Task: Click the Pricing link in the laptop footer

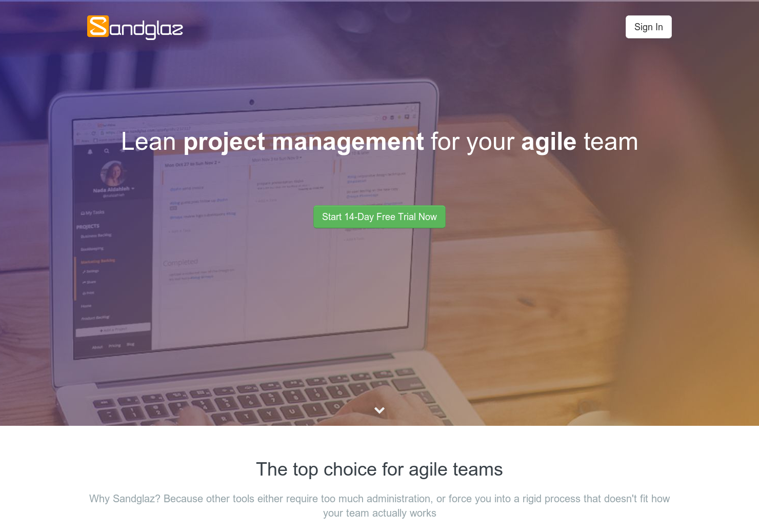Action: [x=114, y=346]
